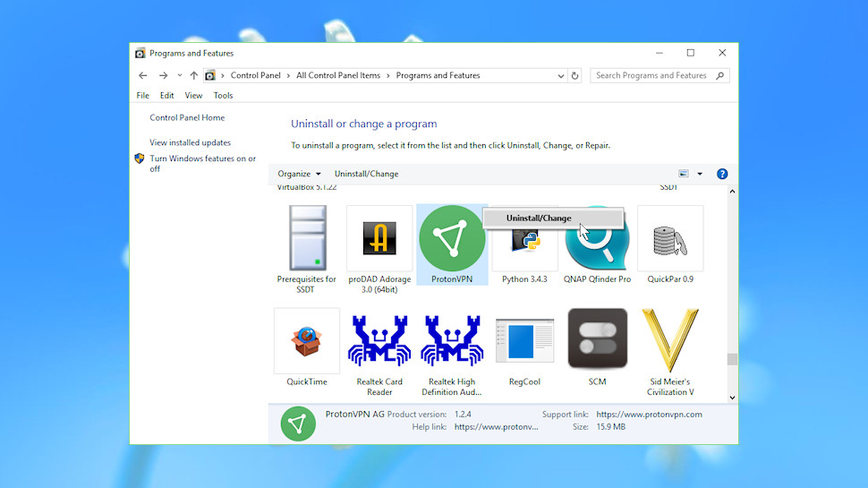Open the view options dropdown arrow
Screen dimensions: 868x488
pyautogui.click(x=700, y=174)
